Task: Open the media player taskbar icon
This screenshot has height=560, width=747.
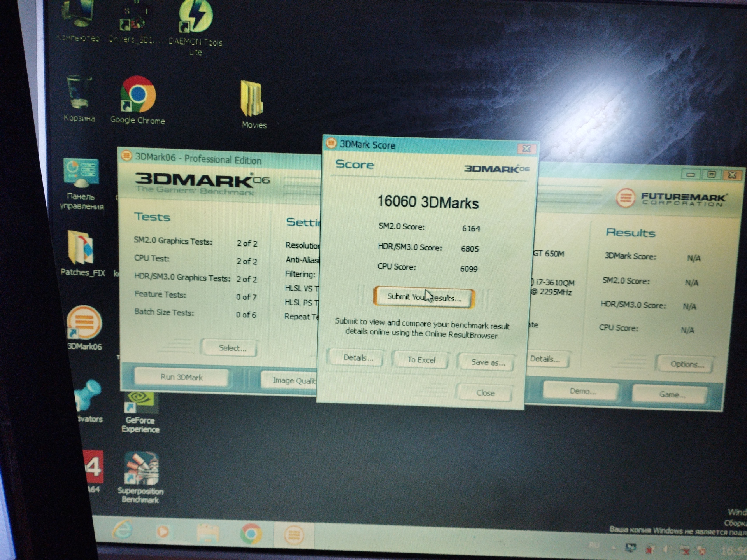Action: pyautogui.click(x=163, y=532)
